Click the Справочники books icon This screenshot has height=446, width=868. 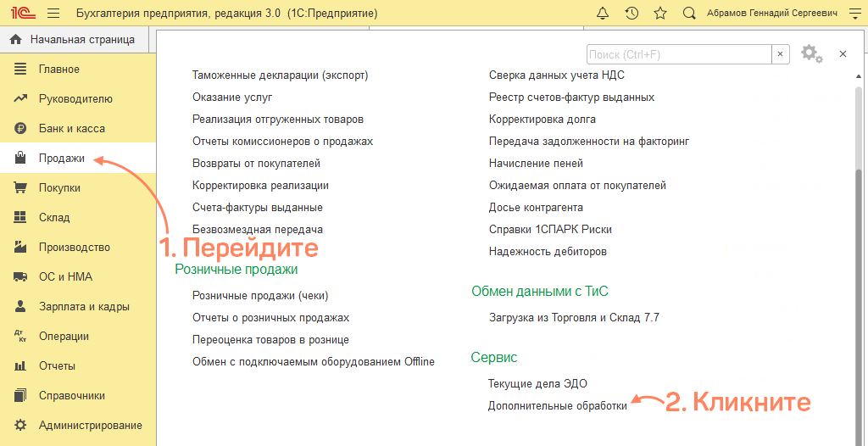20,396
